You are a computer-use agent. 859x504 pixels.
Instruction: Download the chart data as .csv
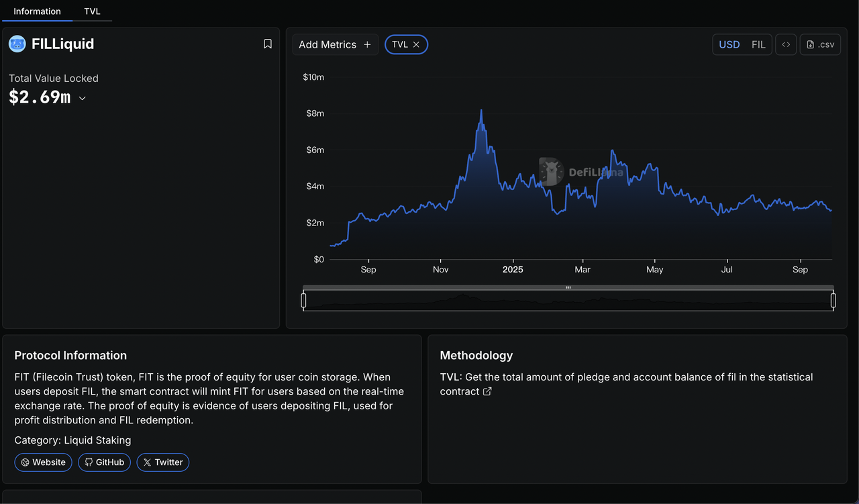(x=820, y=44)
